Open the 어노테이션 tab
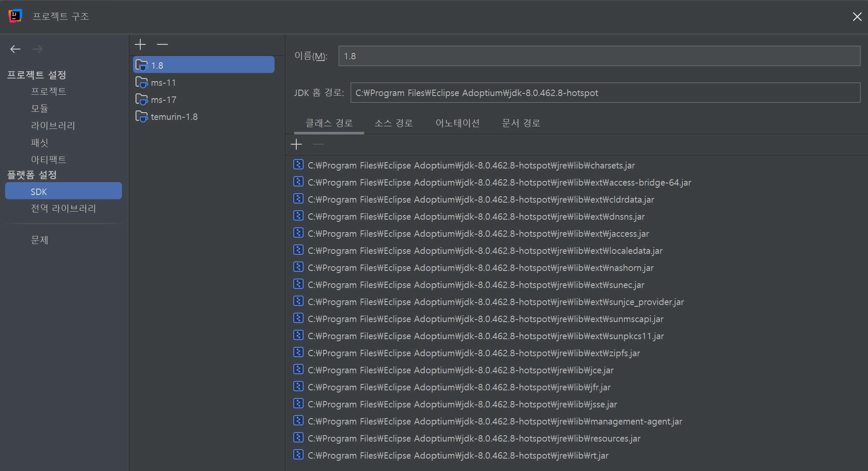This screenshot has width=868, height=471. click(457, 123)
